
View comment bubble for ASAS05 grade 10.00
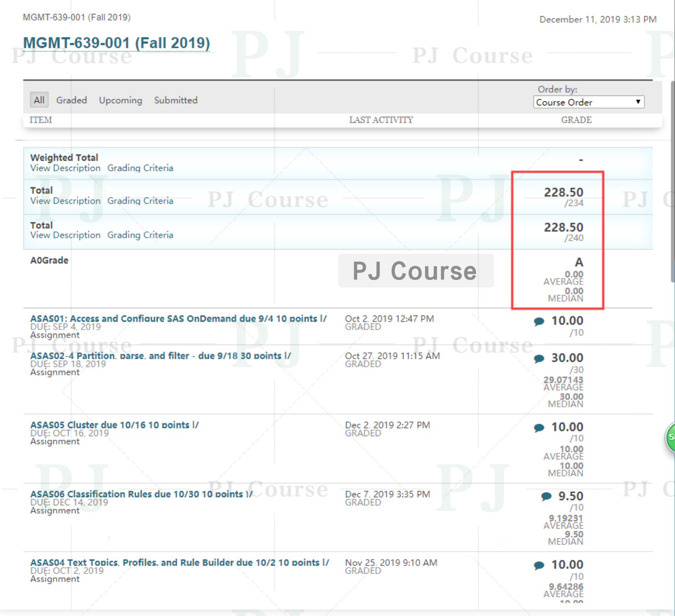coord(539,428)
